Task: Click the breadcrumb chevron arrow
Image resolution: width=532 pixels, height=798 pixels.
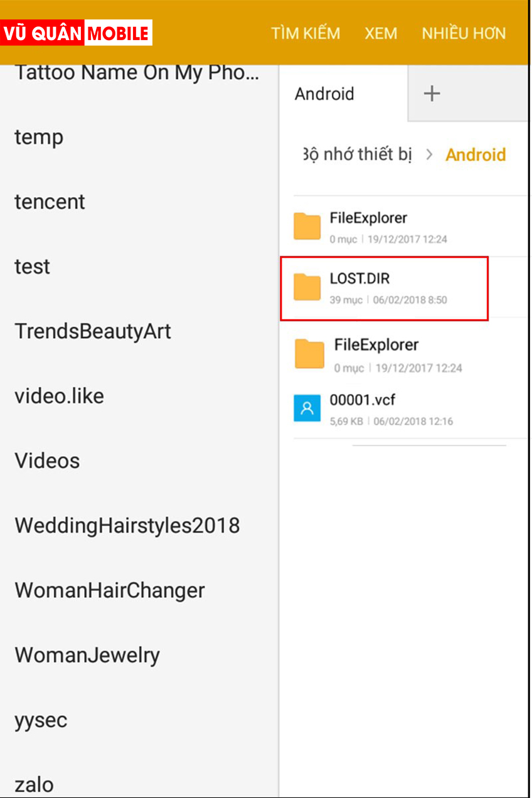Action: 429,154
